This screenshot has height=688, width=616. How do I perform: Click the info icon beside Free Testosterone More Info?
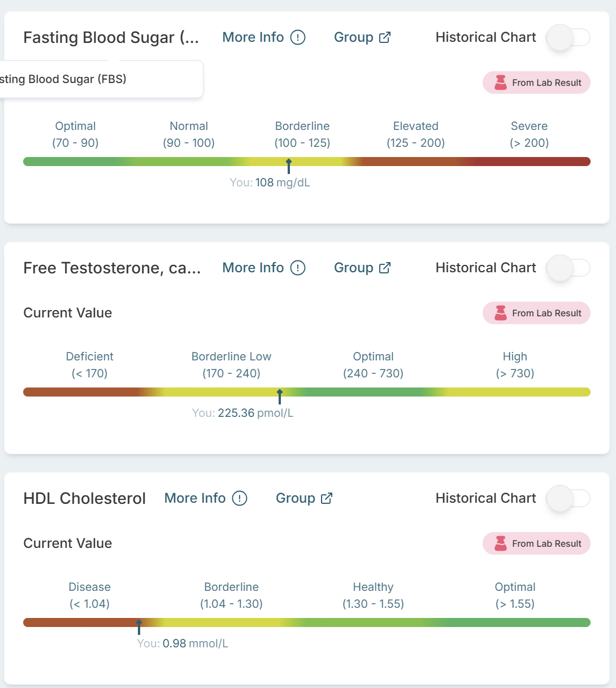(298, 268)
